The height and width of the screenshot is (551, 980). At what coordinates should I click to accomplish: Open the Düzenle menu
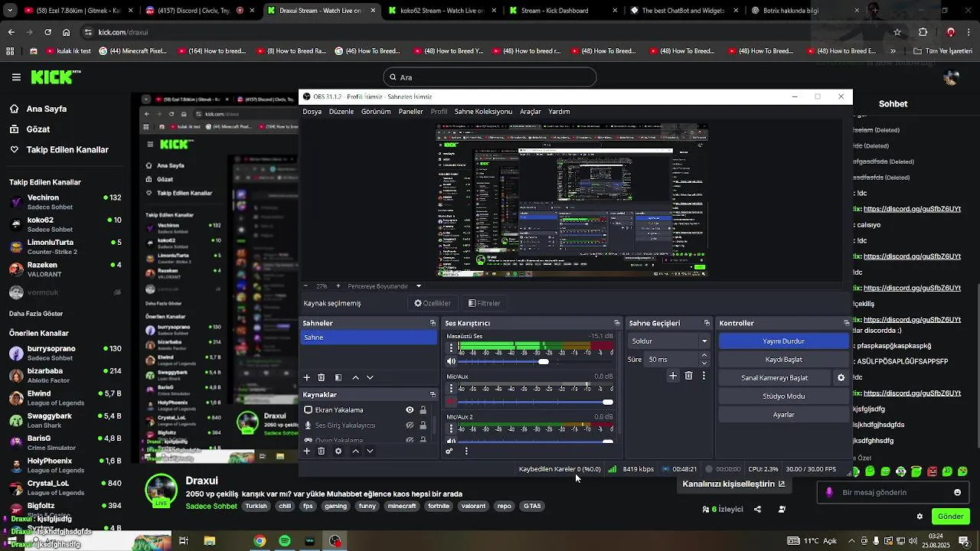[x=341, y=112]
